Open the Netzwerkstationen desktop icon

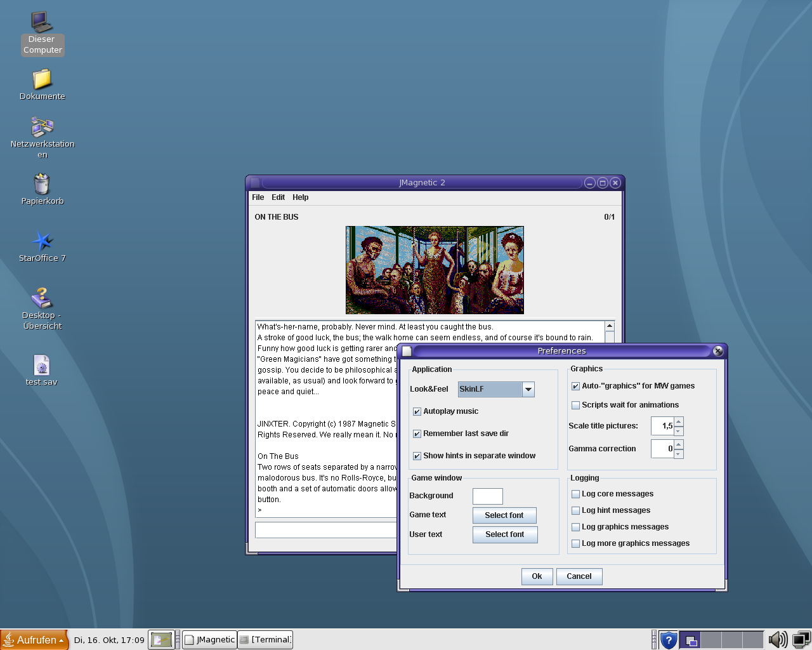point(42,128)
